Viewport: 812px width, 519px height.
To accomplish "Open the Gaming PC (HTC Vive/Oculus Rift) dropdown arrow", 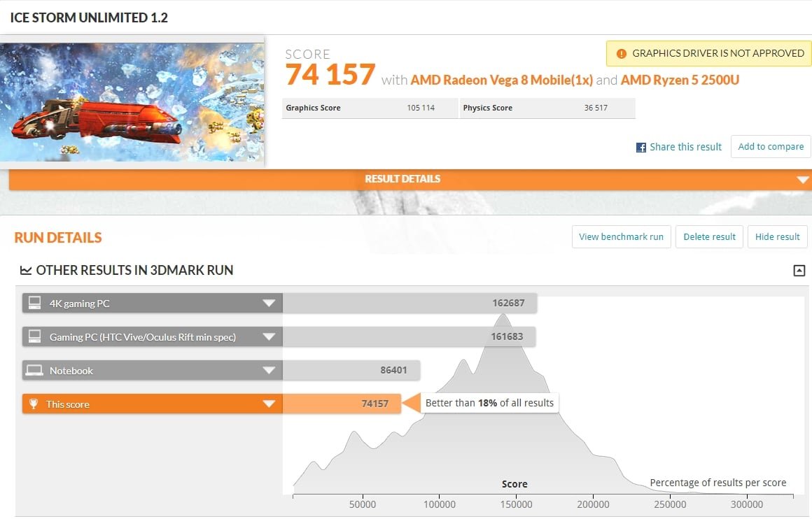I will [x=269, y=337].
